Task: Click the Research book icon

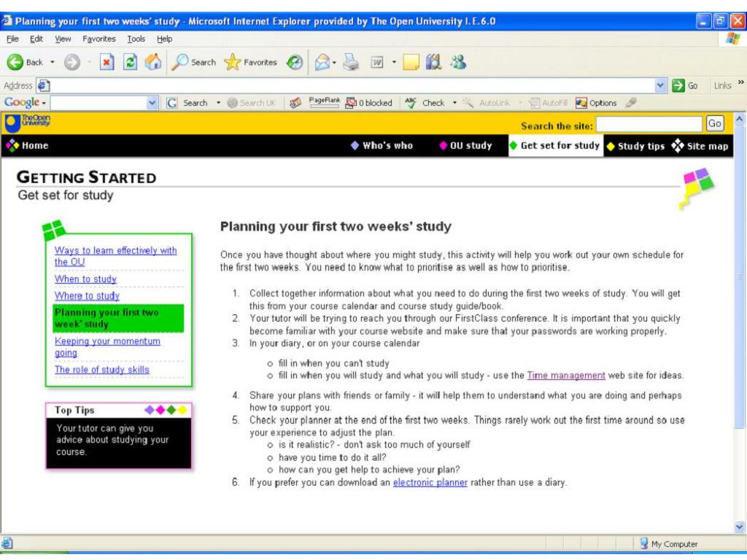Action: [433, 62]
